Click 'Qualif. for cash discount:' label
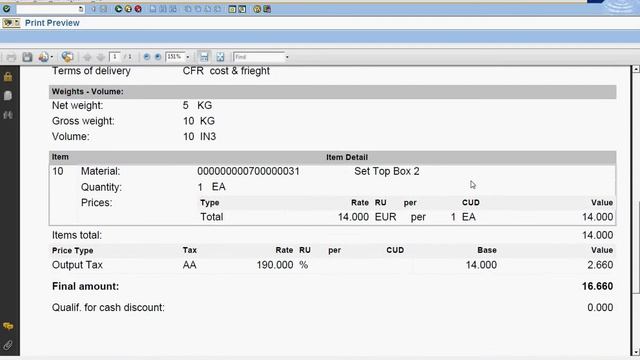This screenshot has height=360, width=640. pyautogui.click(x=108, y=307)
